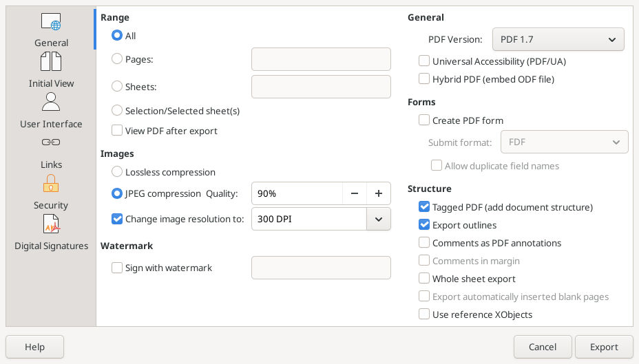Click the Sheets range input field
Image resolution: width=639 pixels, height=364 pixels.
coord(321,86)
